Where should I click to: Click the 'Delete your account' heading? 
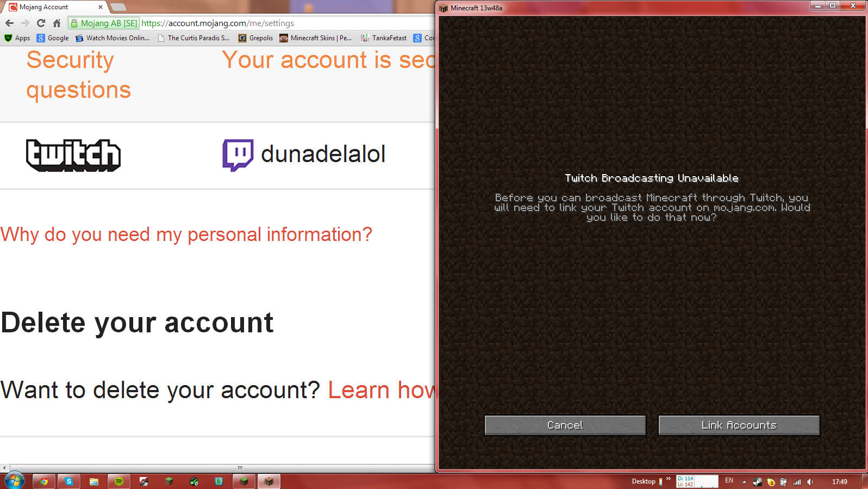coord(137,323)
